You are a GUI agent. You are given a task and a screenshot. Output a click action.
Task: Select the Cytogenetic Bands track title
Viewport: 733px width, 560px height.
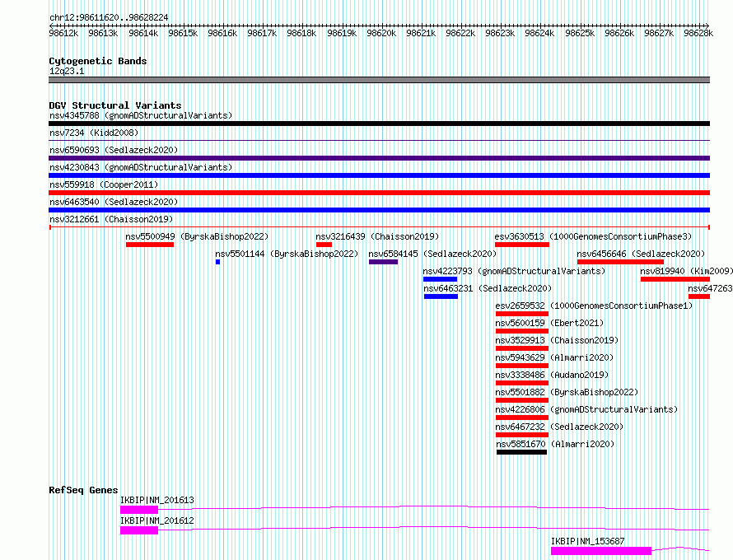tap(98, 61)
